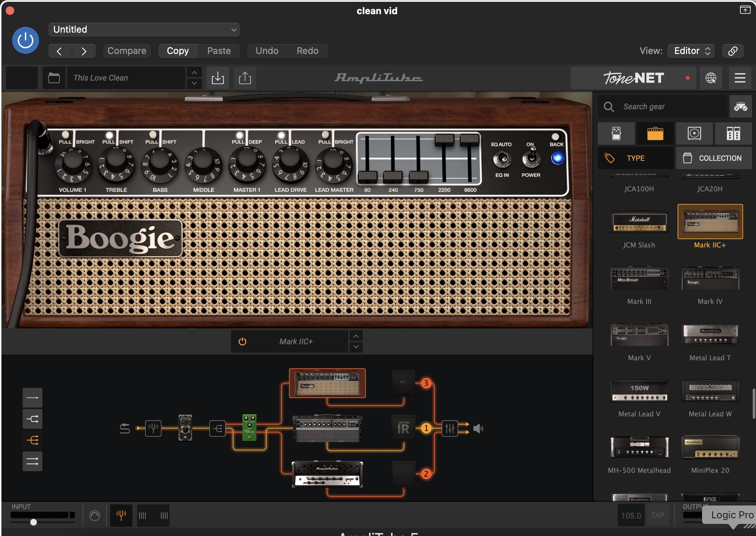Viewport: 756px width, 536px height.
Task: Click the blue BACK panel light button
Action: [557, 158]
